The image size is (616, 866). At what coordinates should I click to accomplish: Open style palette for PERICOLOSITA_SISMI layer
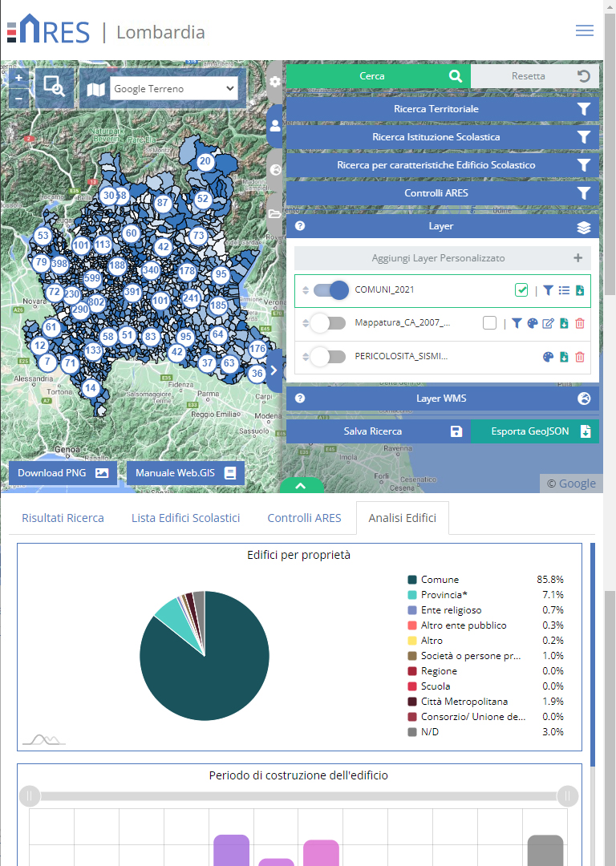click(548, 357)
